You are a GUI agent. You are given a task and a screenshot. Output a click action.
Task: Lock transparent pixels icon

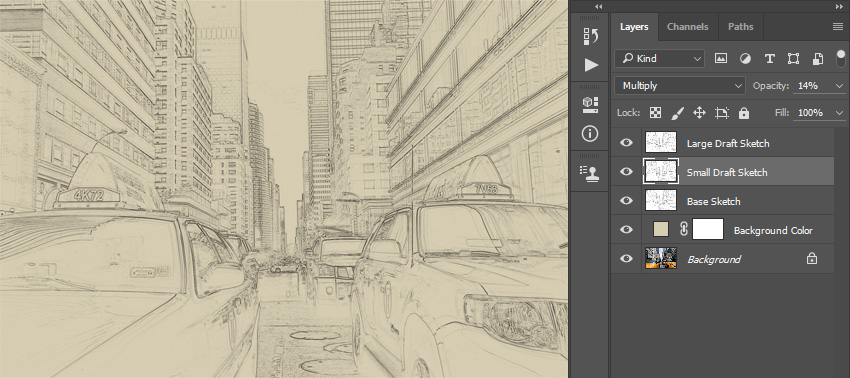point(656,113)
